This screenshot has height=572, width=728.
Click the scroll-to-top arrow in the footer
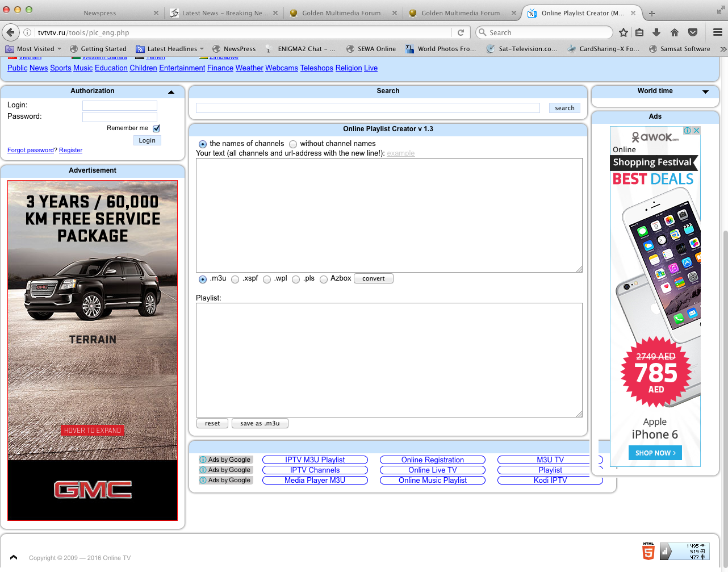pos(14,557)
